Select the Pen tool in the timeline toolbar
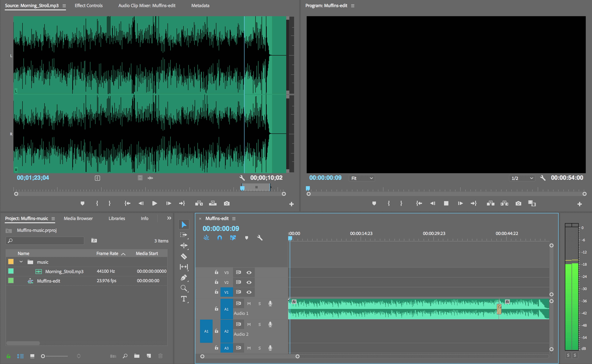This screenshot has width=592, height=364. tap(184, 277)
